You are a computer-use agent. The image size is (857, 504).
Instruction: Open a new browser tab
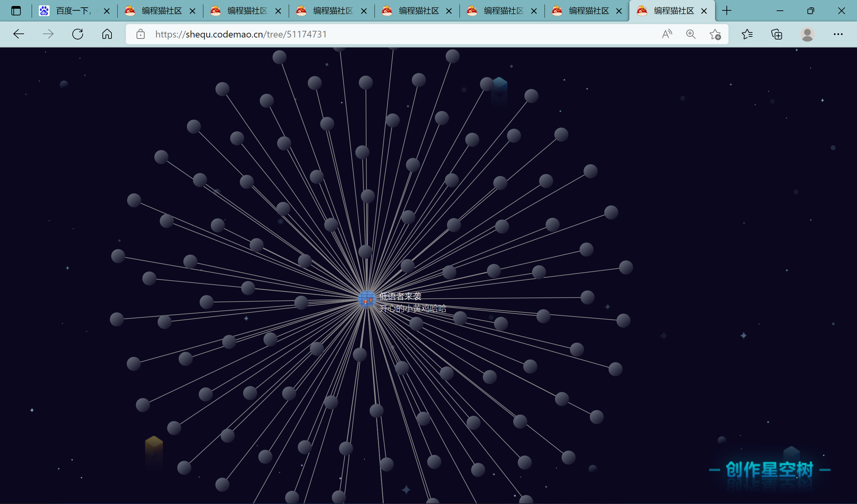tap(726, 11)
